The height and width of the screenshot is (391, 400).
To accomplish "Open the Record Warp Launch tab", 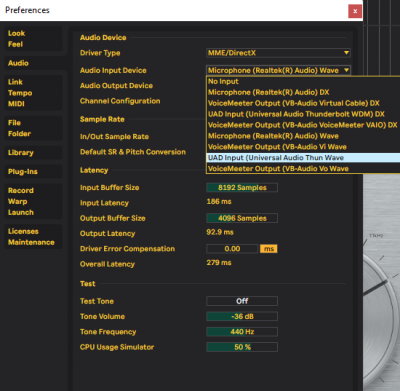I will (x=33, y=201).
